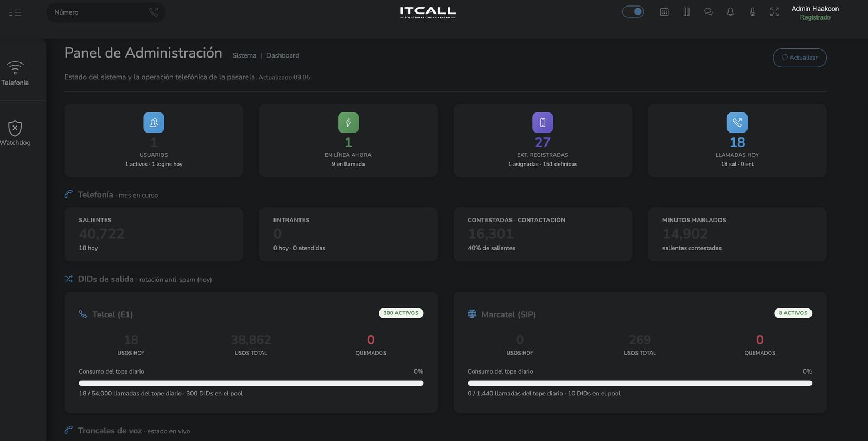The width and height of the screenshot is (868, 441).
Task: Click the En Línea Ahora lightning icon
Action: point(348,123)
